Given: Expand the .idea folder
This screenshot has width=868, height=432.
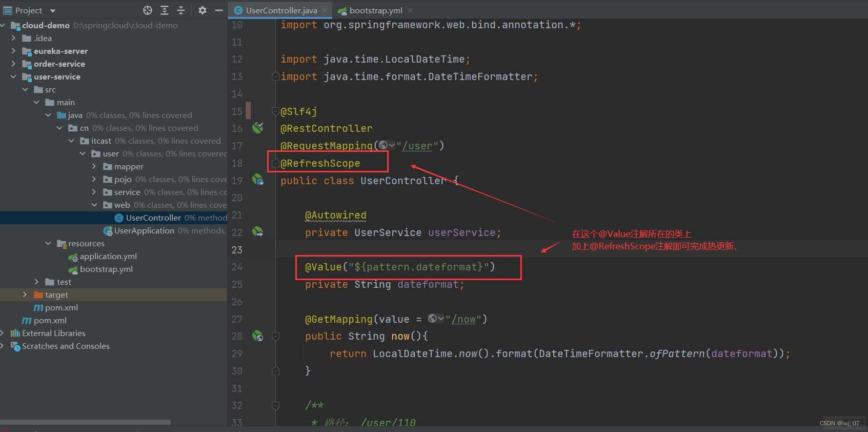Looking at the screenshot, I should [x=14, y=38].
